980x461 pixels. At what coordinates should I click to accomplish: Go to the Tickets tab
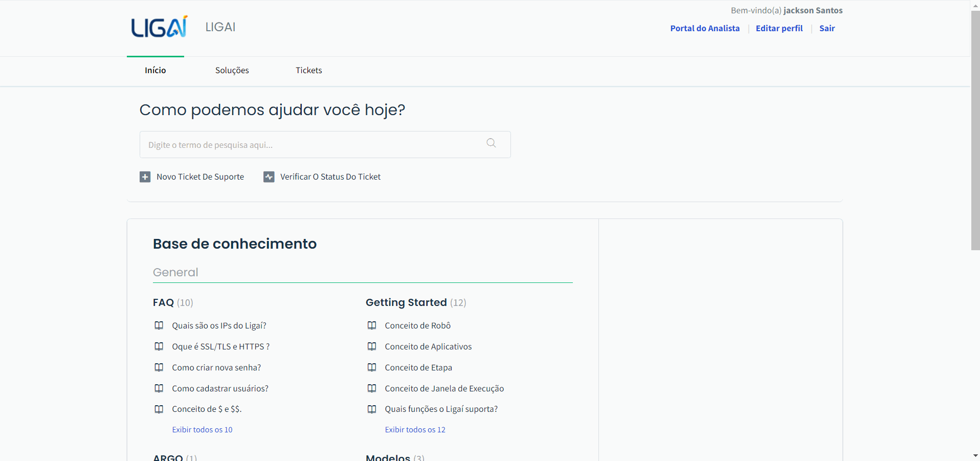pyautogui.click(x=309, y=71)
